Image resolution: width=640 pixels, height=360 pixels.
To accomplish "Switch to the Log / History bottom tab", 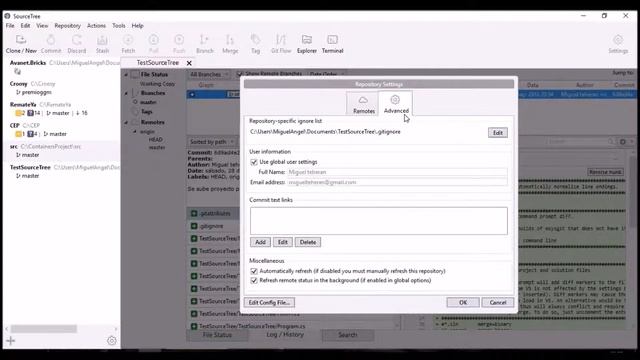I will [285, 335].
